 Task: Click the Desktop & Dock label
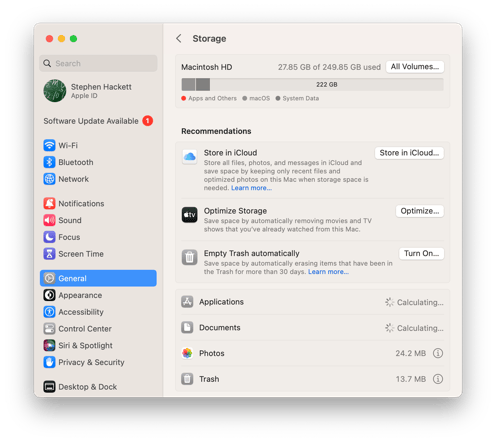[88, 387]
